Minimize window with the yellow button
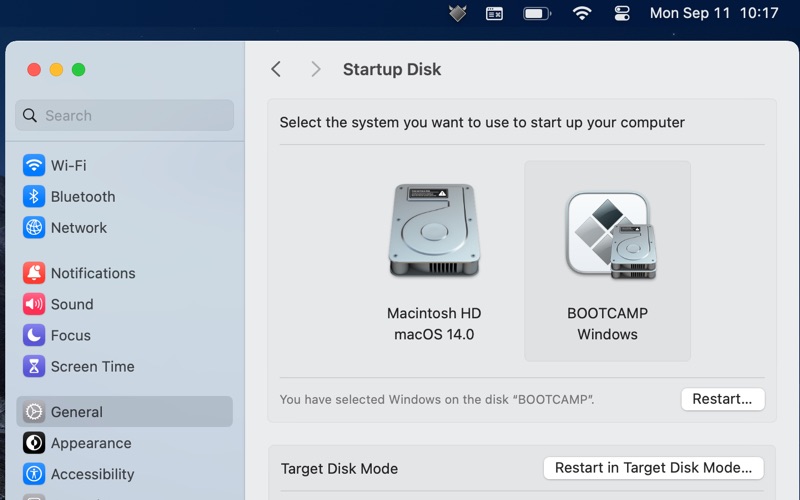Screen dimensions: 800x500 tap(56, 69)
